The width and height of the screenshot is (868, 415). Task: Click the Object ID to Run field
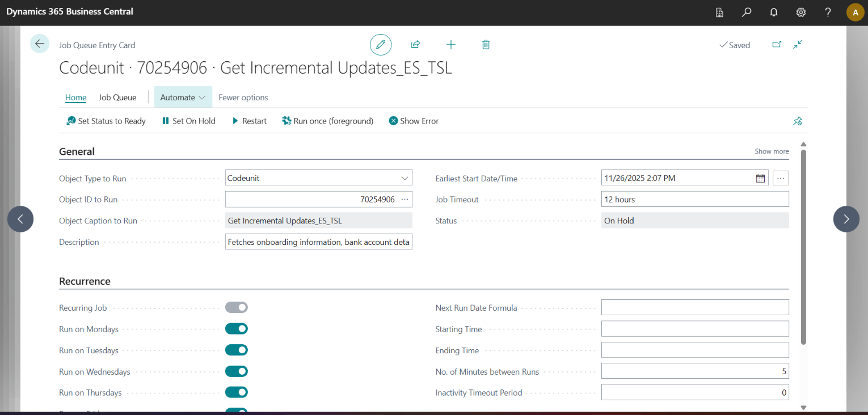coord(319,199)
